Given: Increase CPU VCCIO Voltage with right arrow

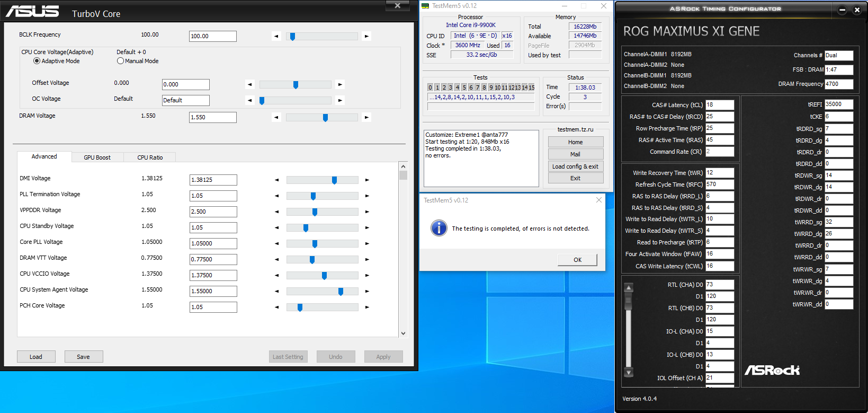Looking at the screenshot, I should pyautogui.click(x=367, y=275).
